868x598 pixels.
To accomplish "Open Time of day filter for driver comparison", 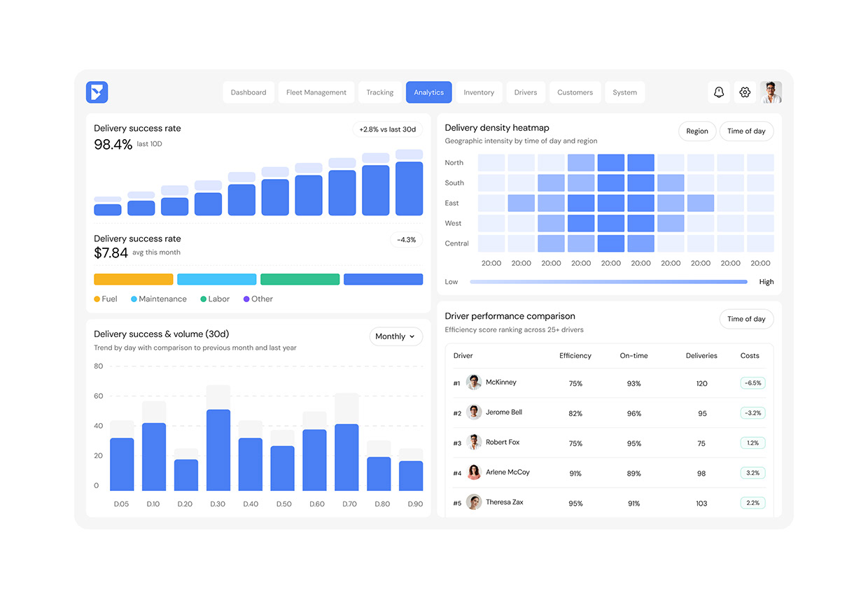I will (746, 319).
